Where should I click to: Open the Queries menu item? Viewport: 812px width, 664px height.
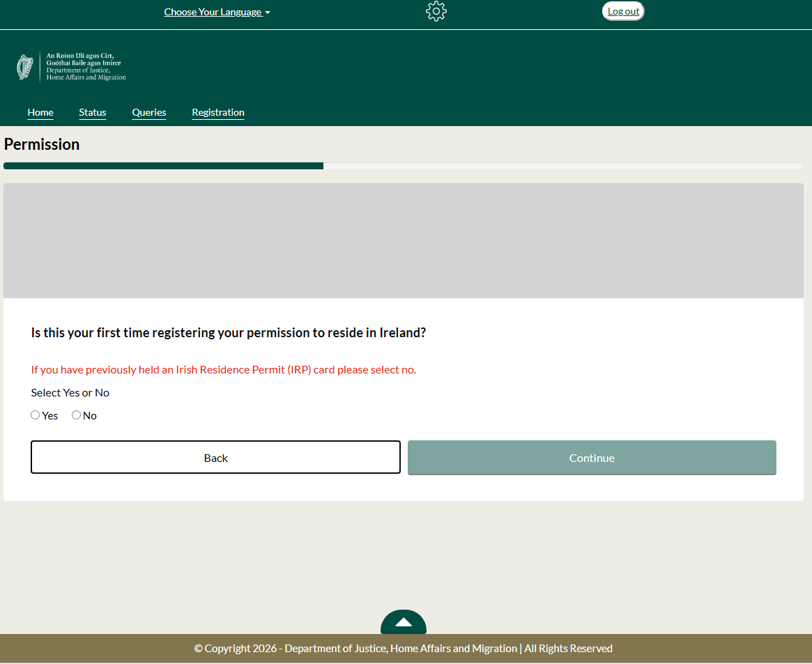149,112
